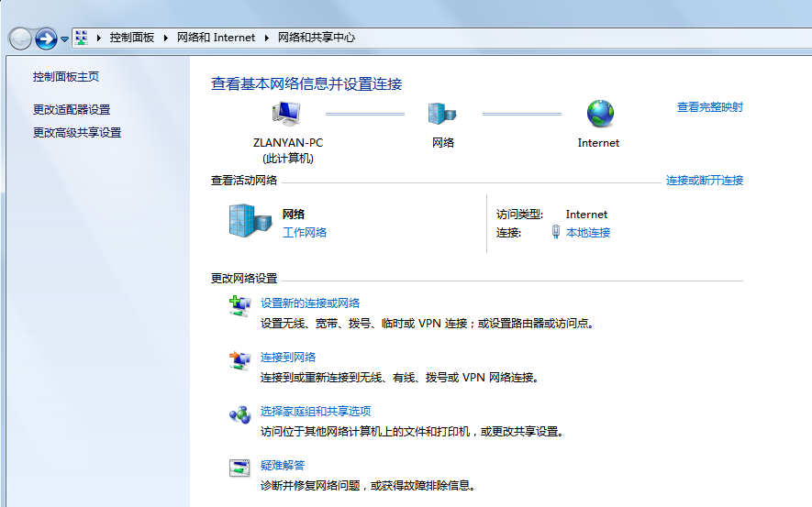Click the ZLANYAN-PC computer icon
812x507 pixels.
coord(286,114)
